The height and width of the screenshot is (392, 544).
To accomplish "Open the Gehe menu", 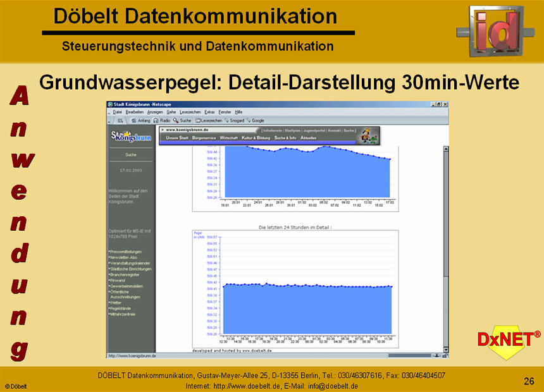I will (171, 112).
